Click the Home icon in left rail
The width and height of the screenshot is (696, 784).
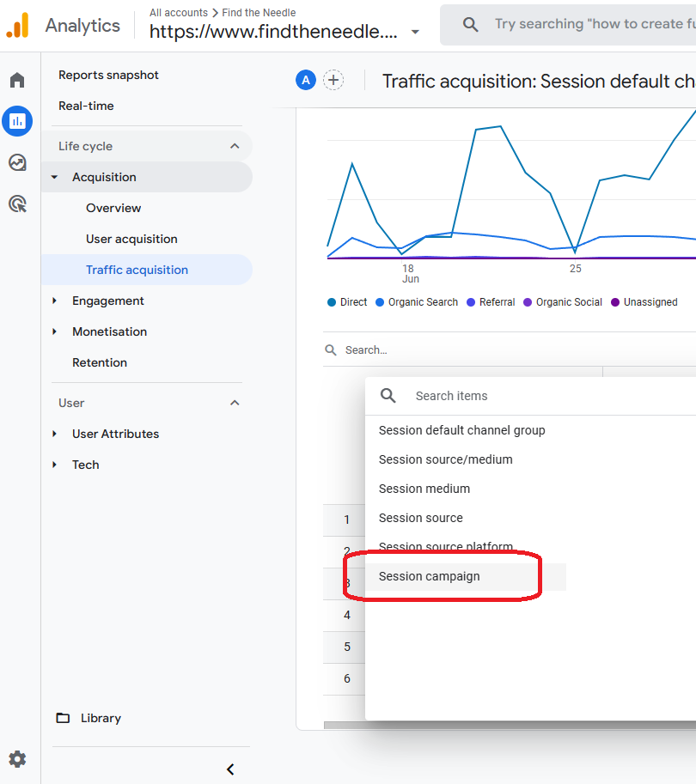click(17, 80)
